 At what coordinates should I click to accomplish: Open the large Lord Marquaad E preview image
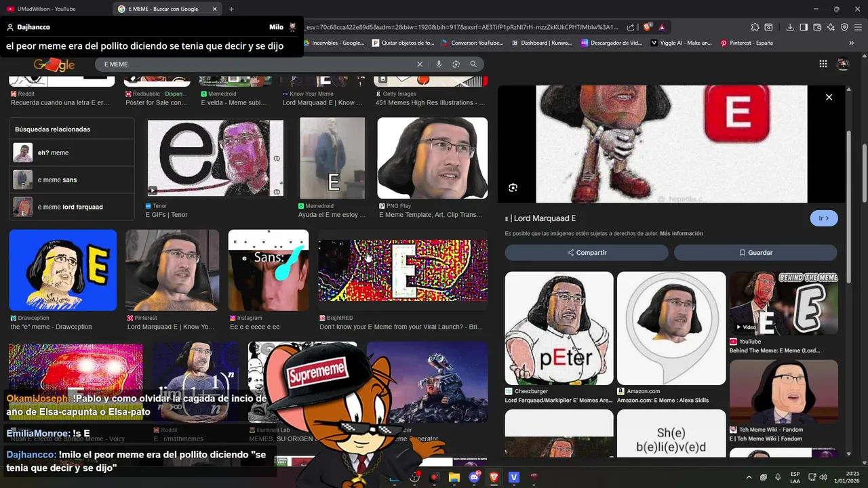(671, 144)
